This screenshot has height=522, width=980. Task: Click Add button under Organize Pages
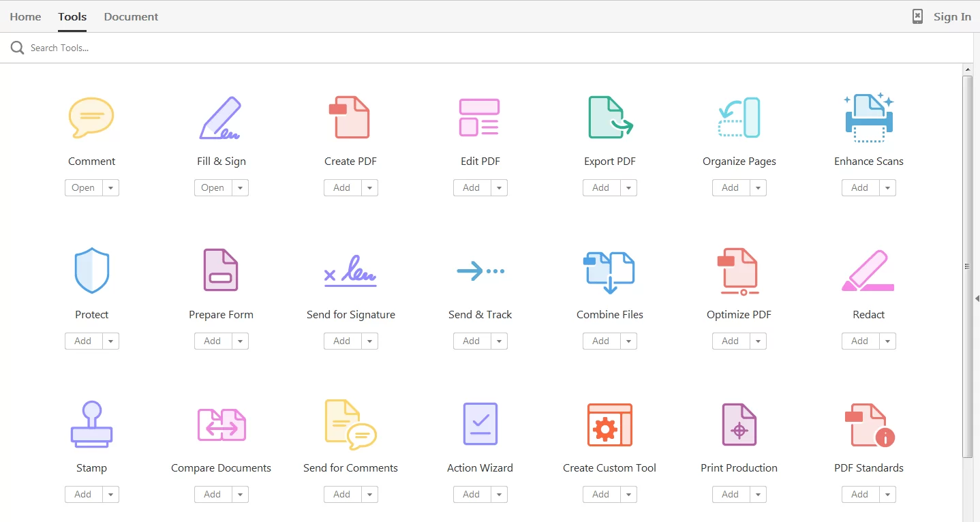(x=731, y=188)
